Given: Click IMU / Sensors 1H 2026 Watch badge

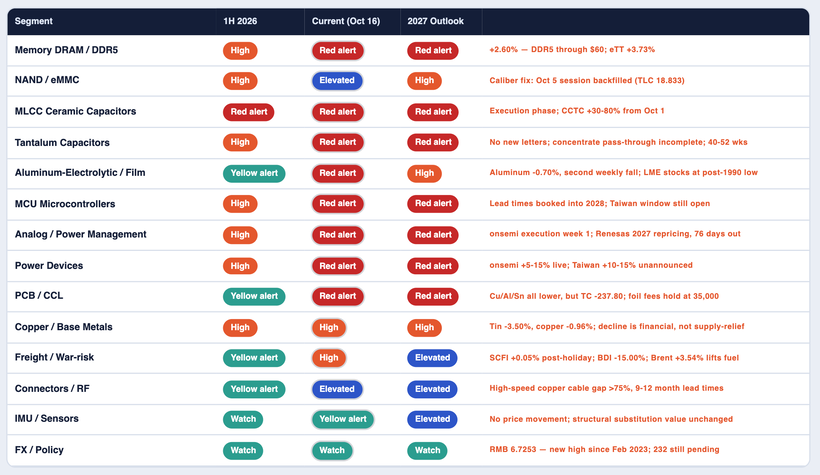Looking at the screenshot, I should click(243, 419).
